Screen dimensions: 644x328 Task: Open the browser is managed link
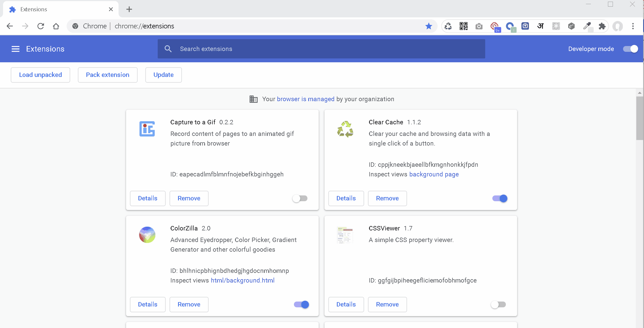(x=305, y=99)
